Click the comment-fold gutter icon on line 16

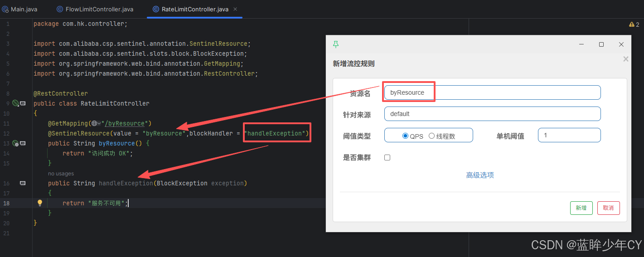(x=23, y=183)
